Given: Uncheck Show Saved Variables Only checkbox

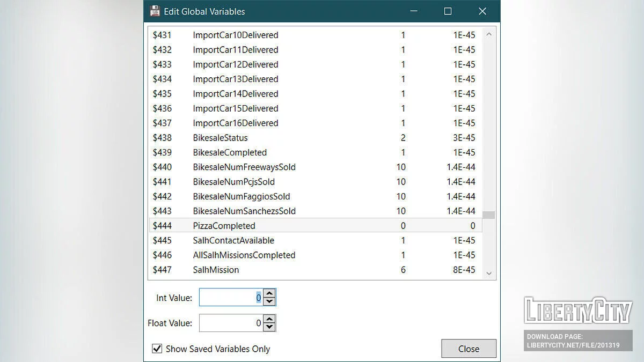Looking at the screenshot, I should pyautogui.click(x=157, y=349).
